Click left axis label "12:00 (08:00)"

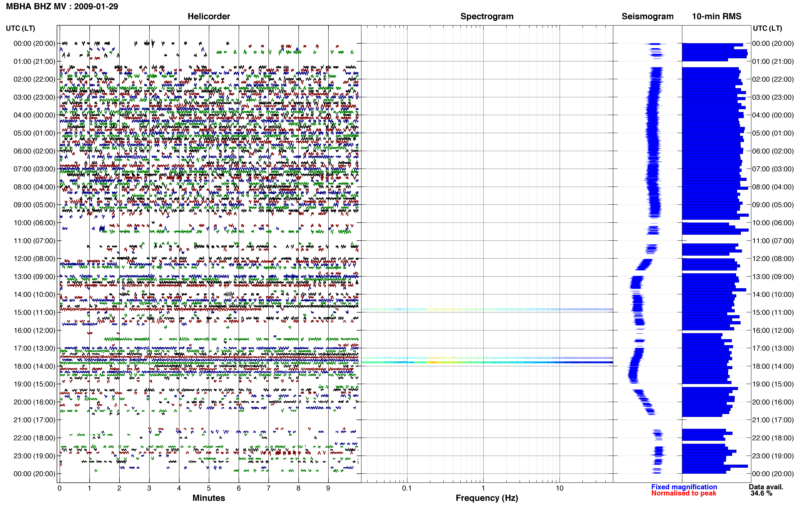34,259
